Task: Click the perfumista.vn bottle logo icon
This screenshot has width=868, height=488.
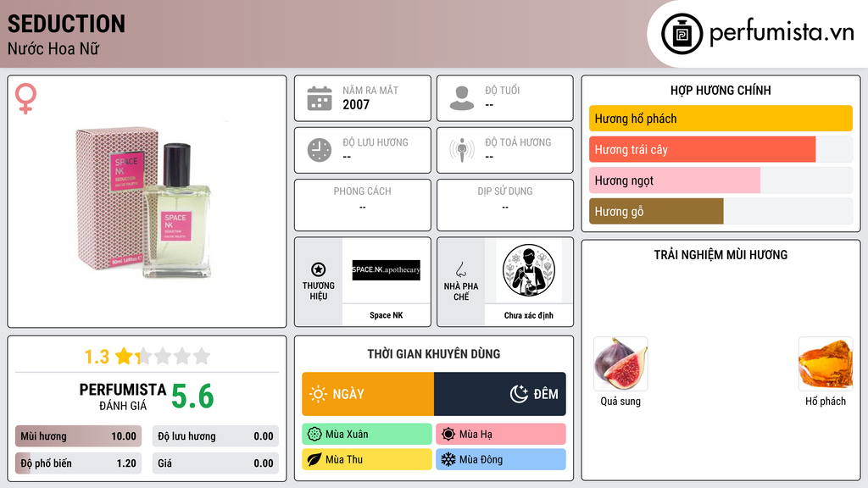Action: (682, 34)
